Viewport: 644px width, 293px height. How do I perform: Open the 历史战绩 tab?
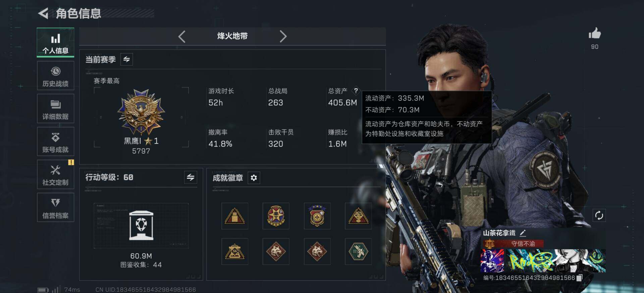tap(55, 76)
